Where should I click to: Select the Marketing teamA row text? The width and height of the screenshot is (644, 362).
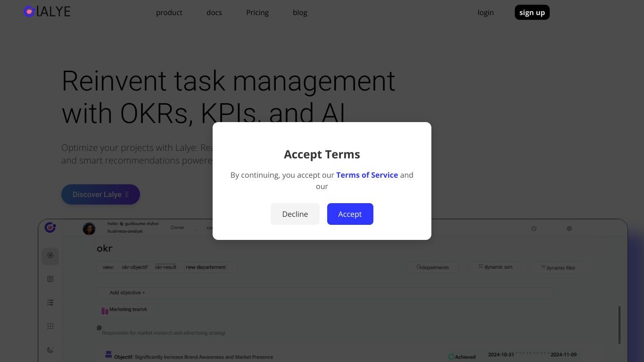(x=128, y=309)
